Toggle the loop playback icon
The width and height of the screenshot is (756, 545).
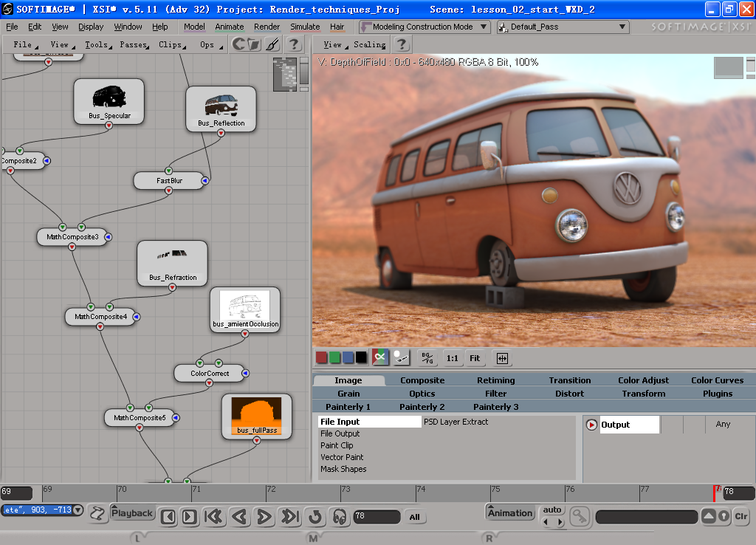click(315, 517)
